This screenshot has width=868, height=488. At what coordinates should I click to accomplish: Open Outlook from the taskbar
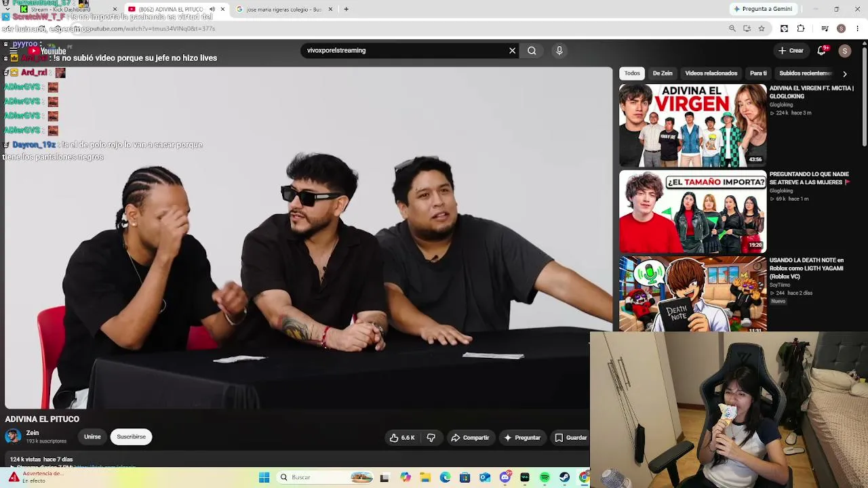click(x=485, y=477)
